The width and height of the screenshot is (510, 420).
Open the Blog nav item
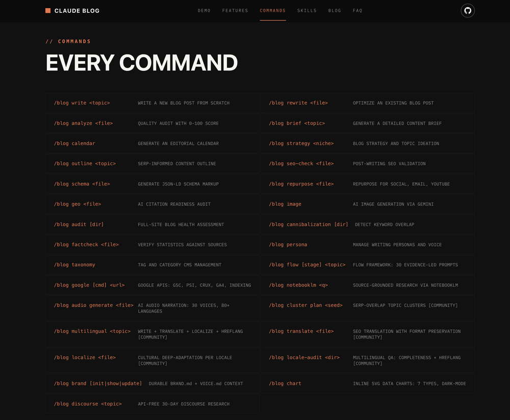(335, 11)
